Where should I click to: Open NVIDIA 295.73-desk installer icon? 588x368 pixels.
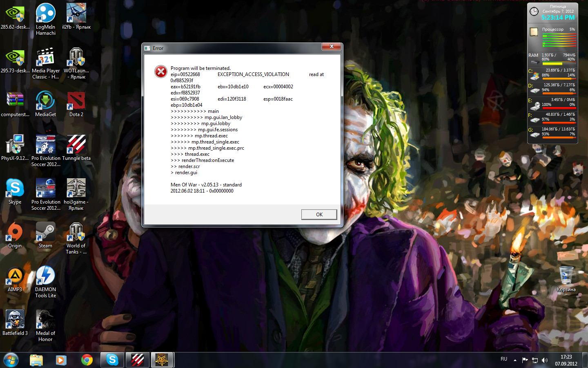point(15,61)
